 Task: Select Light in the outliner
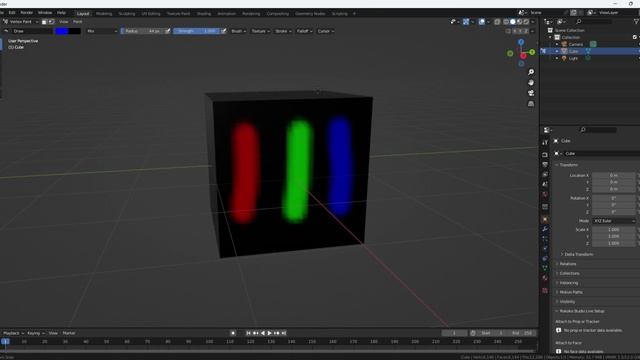(x=573, y=58)
